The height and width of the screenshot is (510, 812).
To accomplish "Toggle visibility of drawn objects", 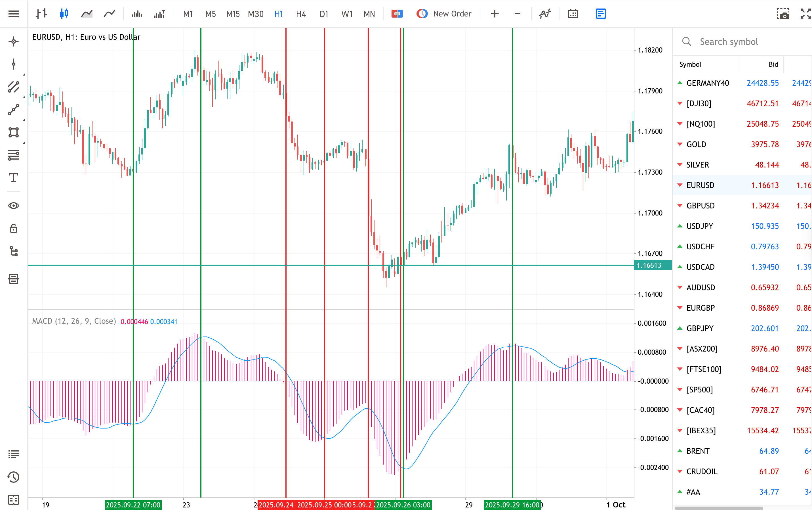I will [14, 206].
